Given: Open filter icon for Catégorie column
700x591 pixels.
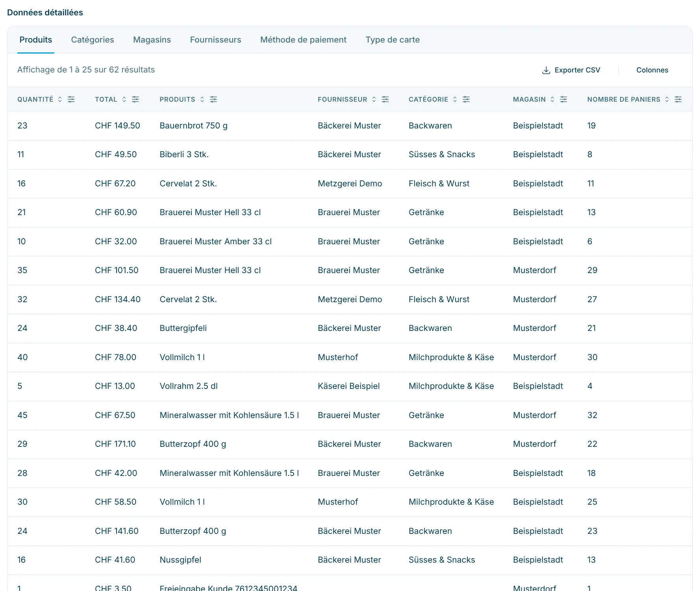Looking at the screenshot, I should coord(466,99).
